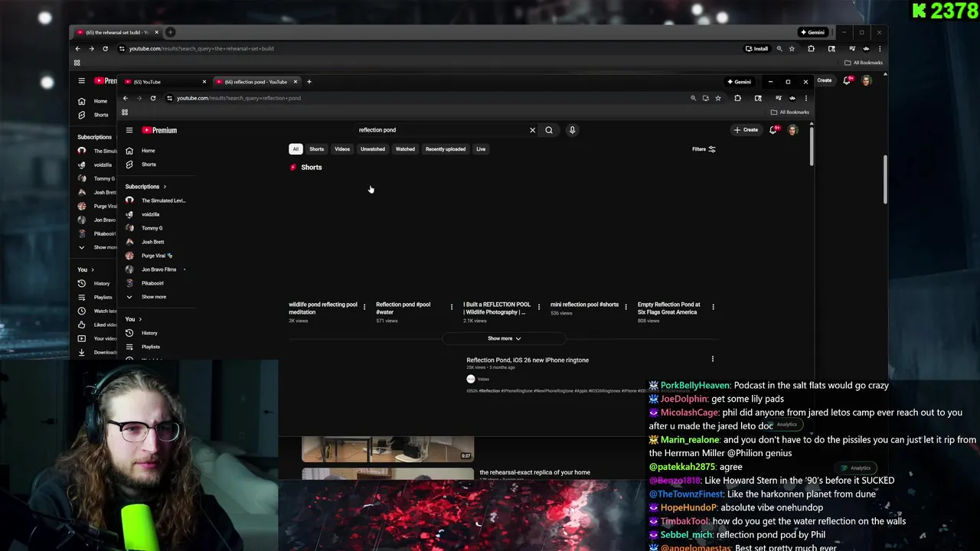Open options for iOS 26 ringtone video
Image resolution: width=980 pixels, height=551 pixels.
pos(713,359)
